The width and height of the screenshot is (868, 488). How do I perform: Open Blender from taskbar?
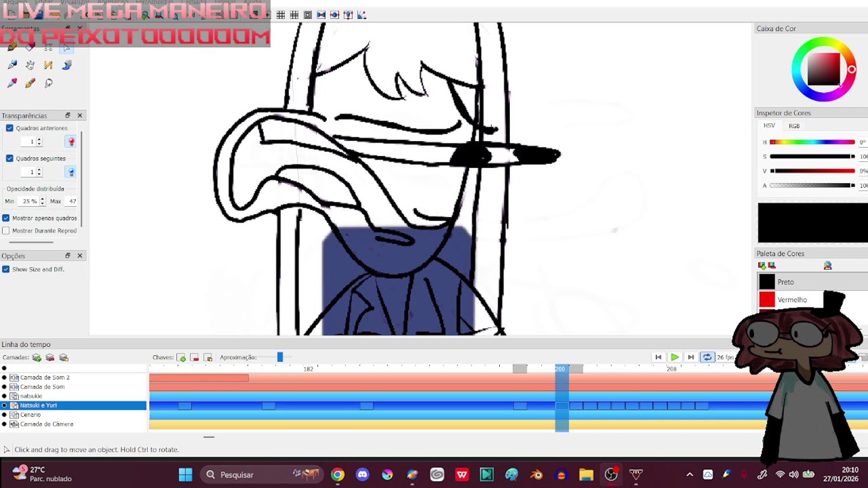(536, 474)
